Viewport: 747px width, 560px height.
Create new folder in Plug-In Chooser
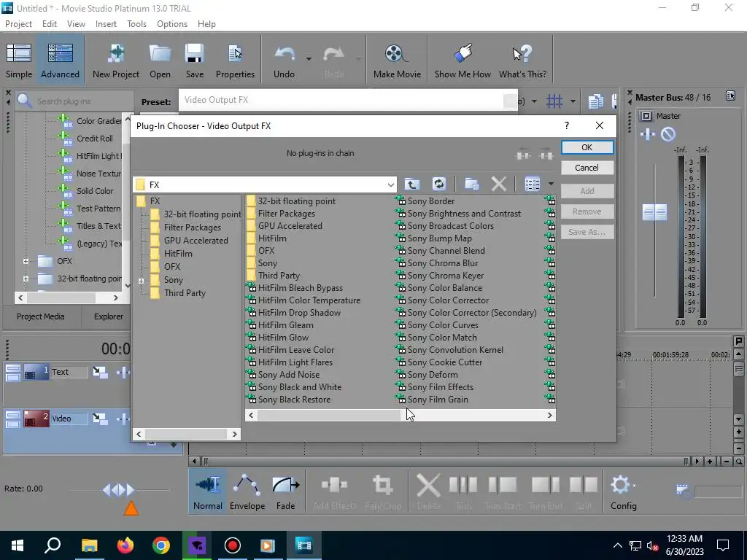[x=472, y=184]
